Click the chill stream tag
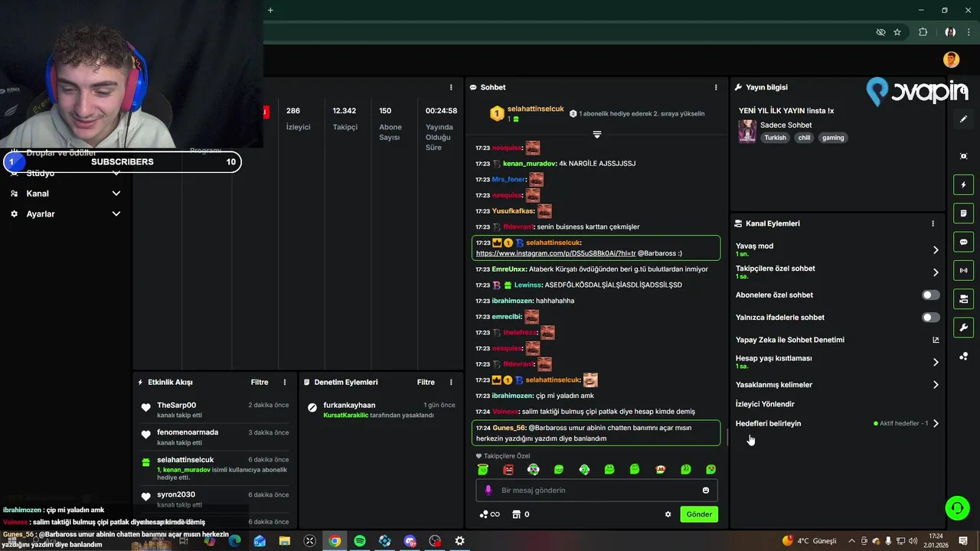980x551 pixels. coord(804,138)
